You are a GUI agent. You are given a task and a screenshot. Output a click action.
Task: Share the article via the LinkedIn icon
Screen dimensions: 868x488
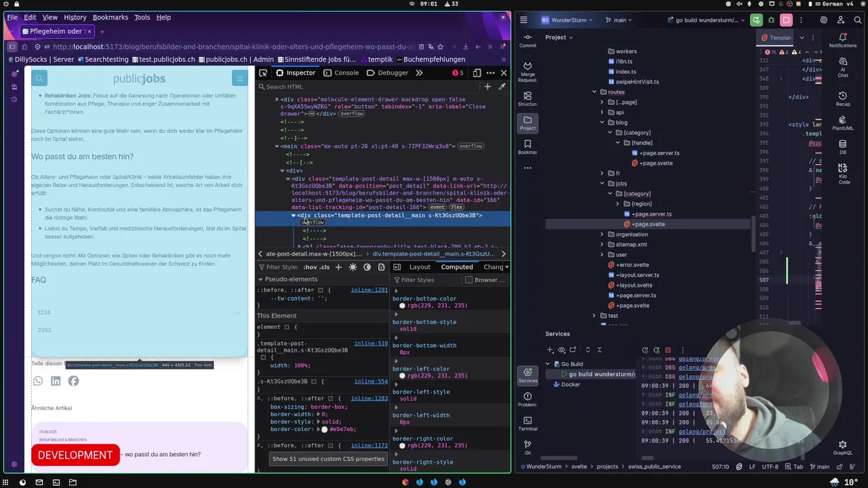click(x=56, y=381)
